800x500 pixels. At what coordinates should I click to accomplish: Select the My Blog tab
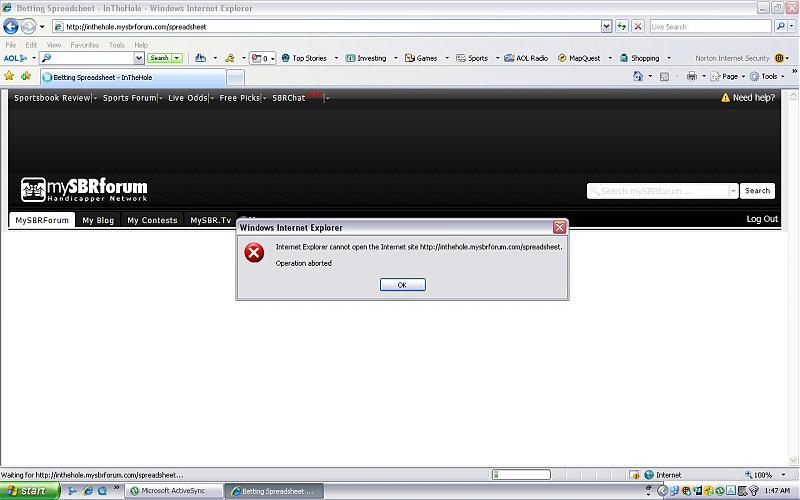click(x=98, y=220)
